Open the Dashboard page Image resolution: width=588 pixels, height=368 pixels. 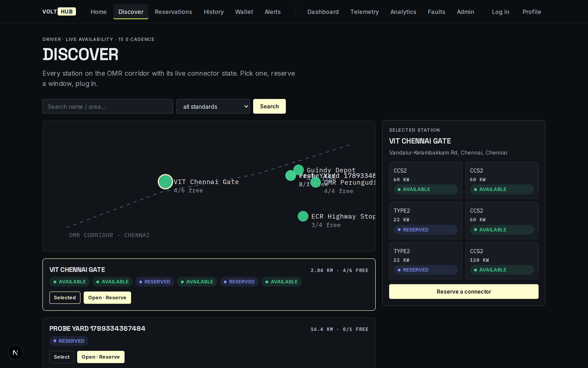323,12
